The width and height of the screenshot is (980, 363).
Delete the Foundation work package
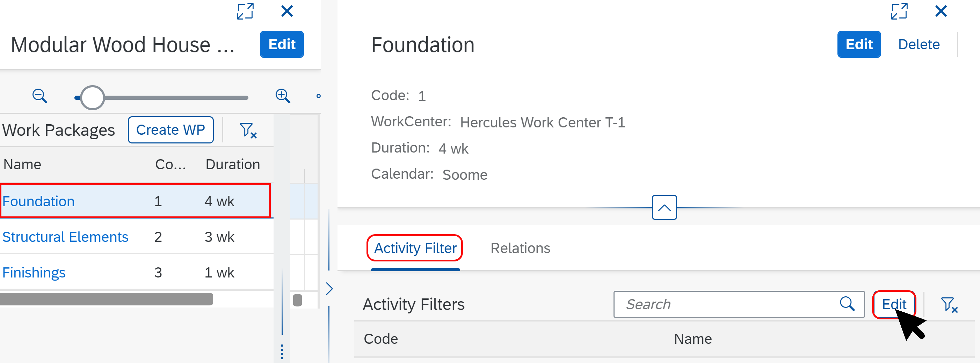coord(919,44)
